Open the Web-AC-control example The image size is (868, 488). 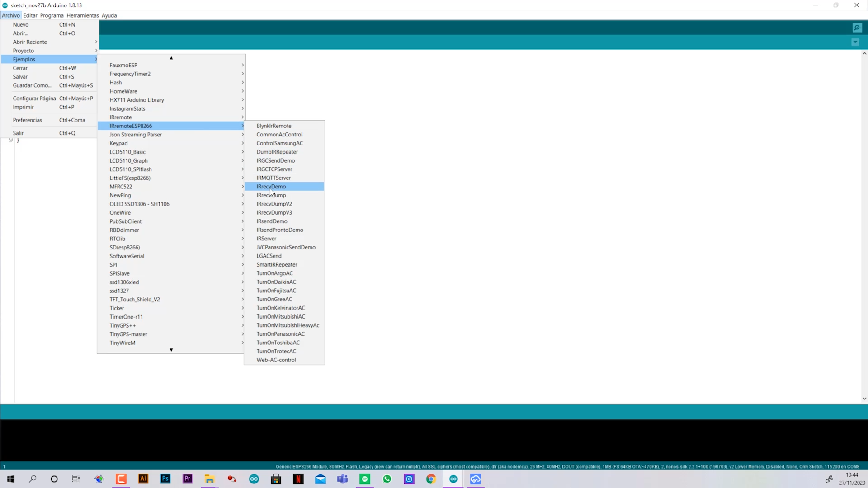tap(284, 360)
